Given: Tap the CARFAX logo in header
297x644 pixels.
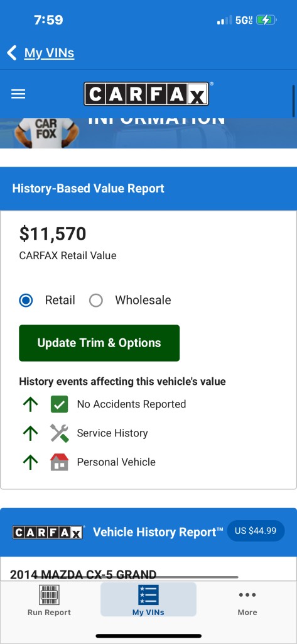Looking at the screenshot, I should [146, 94].
